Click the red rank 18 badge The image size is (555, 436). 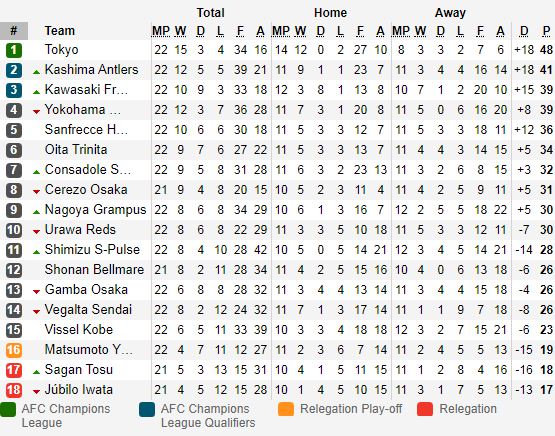[x=14, y=390]
